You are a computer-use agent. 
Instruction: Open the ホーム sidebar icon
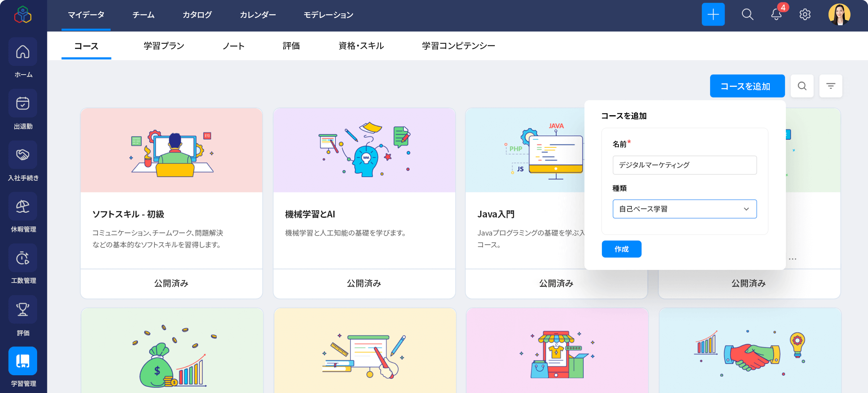tap(23, 52)
